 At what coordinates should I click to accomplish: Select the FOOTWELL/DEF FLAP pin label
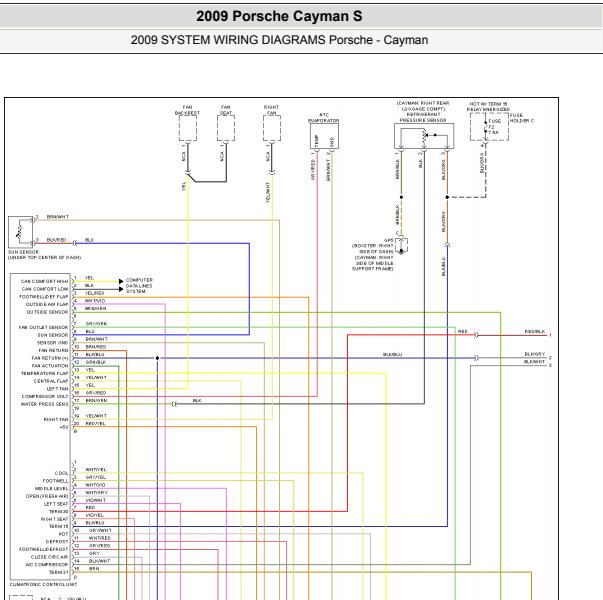coord(43,297)
